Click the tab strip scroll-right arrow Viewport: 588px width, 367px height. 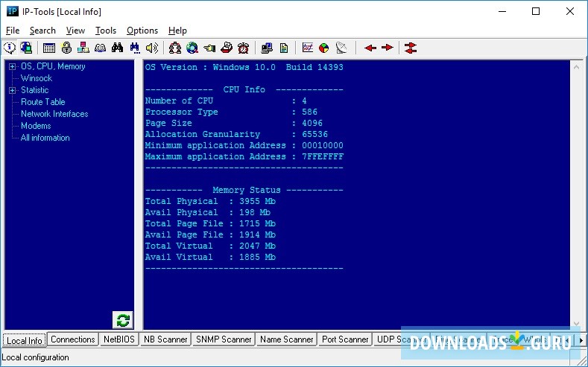pos(581,340)
